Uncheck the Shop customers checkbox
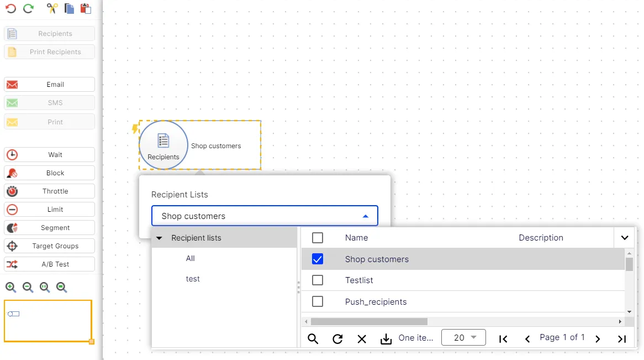This screenshot has height=360, width=644. tap(318, 259)
